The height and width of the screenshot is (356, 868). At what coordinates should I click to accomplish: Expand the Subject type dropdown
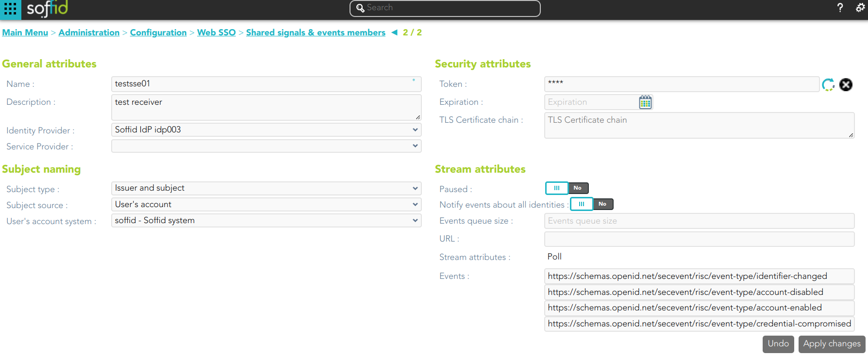pyautogui.click(x=266, y=188)
